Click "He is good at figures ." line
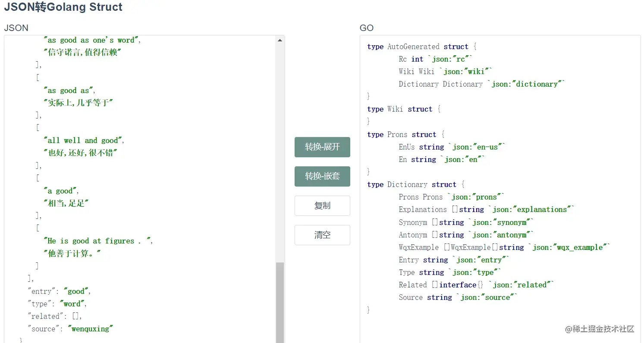644x343 pixels. click(98, 241)
